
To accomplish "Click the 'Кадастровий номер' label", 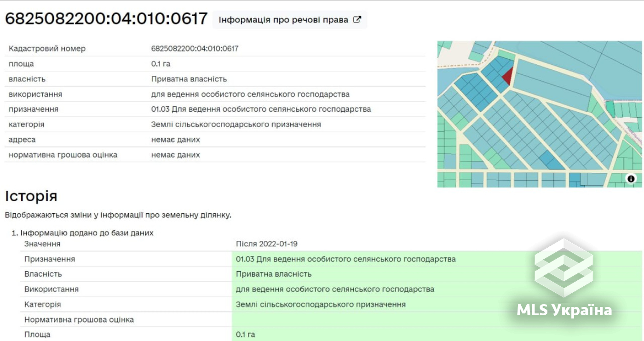I will click(x=47, y=49).
